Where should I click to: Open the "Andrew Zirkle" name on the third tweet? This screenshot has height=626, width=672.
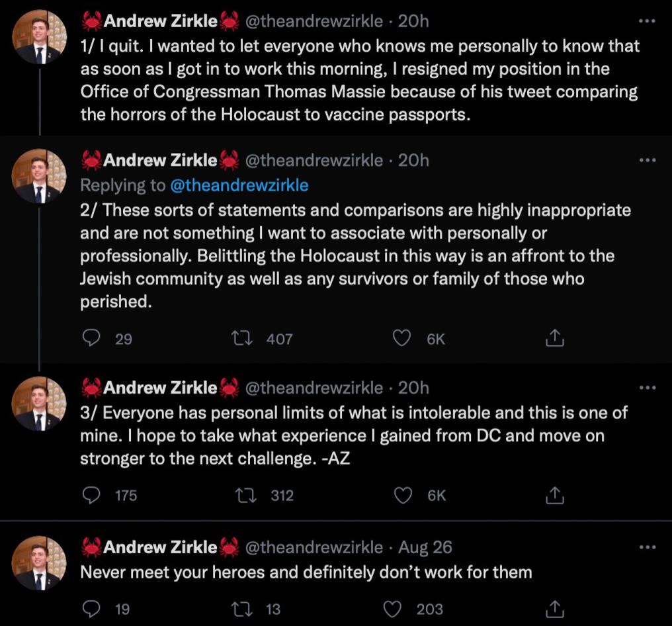pyautogui.click(x=160, y=388)
